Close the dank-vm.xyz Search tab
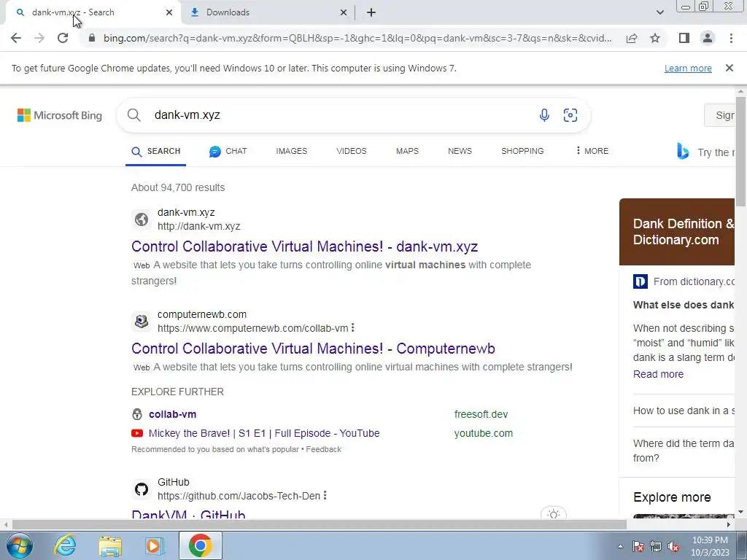Viewport: 747px width, 560px height. point(169,12)
